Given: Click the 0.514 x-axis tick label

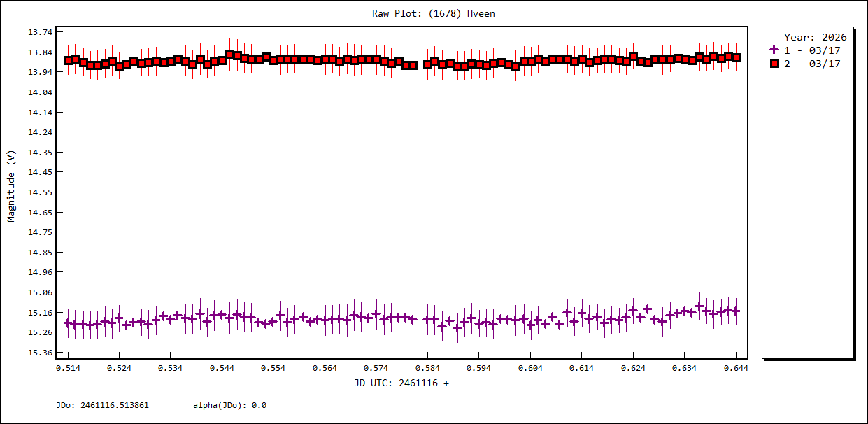Looking at the screenshot, I should click(x=68, y=368).
